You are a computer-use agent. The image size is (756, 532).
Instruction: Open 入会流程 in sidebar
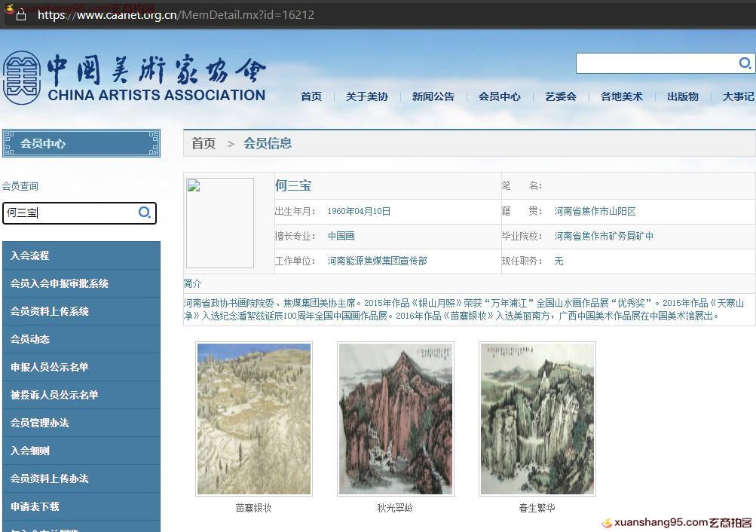pos(81,255)
